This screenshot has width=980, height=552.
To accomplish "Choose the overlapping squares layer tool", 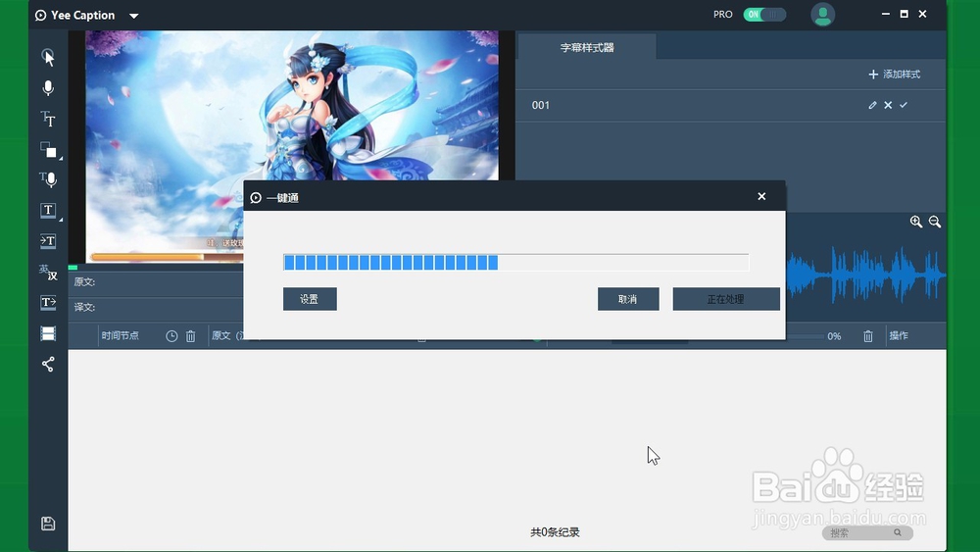I will click(x=49, y=149).
